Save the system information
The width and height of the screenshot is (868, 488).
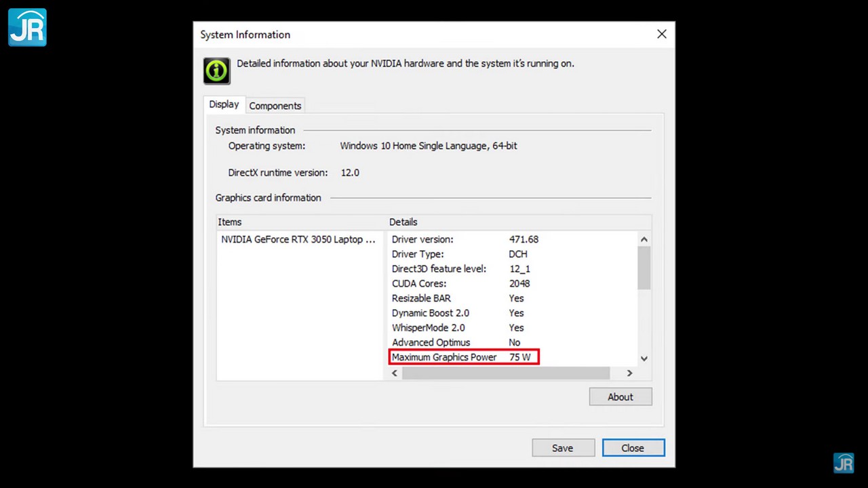click(x=563, y=448)
